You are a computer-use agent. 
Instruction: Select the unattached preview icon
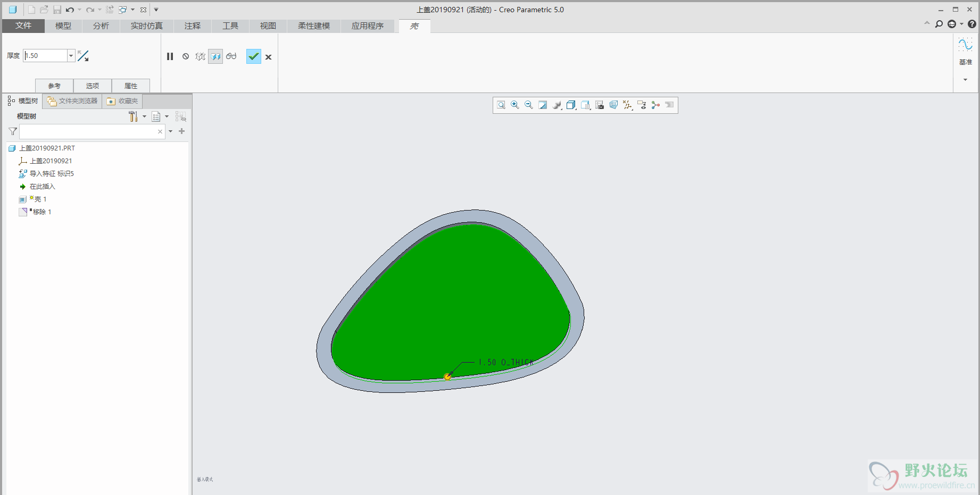pos(201,56)
